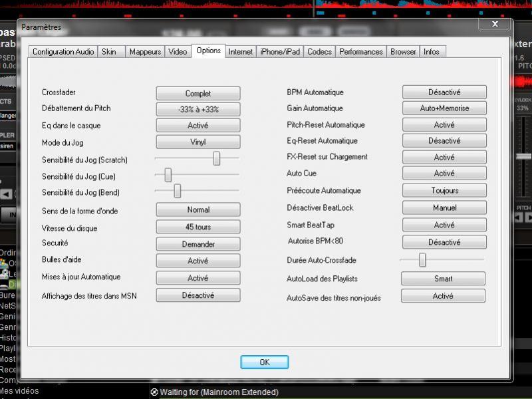Viewport: 532px width, 399px height.
Task: Toggle AutoSave des titres non-joués
Action: (443, 296)
